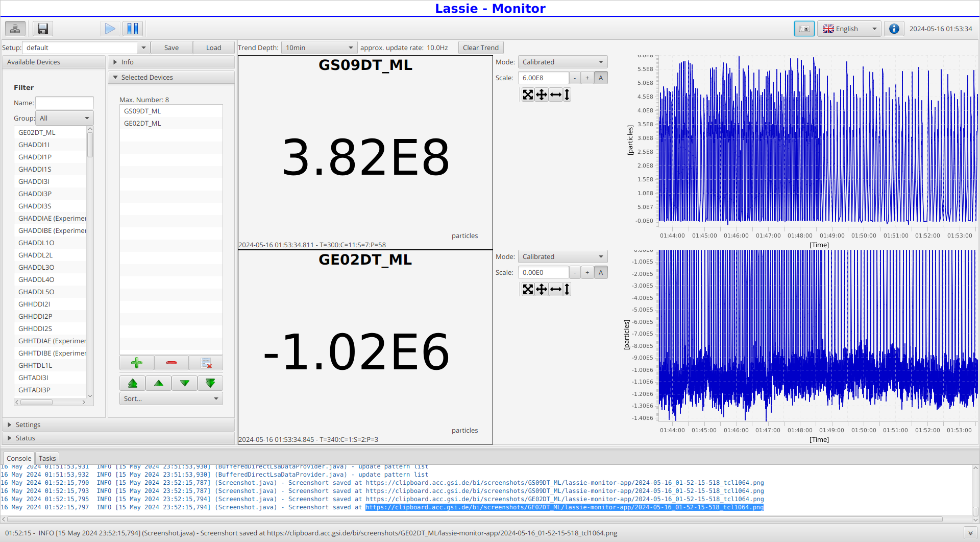Select GHTADI3I in available devices
Image resolution: width=980 pixels, height=542 pixels.
click(51, 378)
